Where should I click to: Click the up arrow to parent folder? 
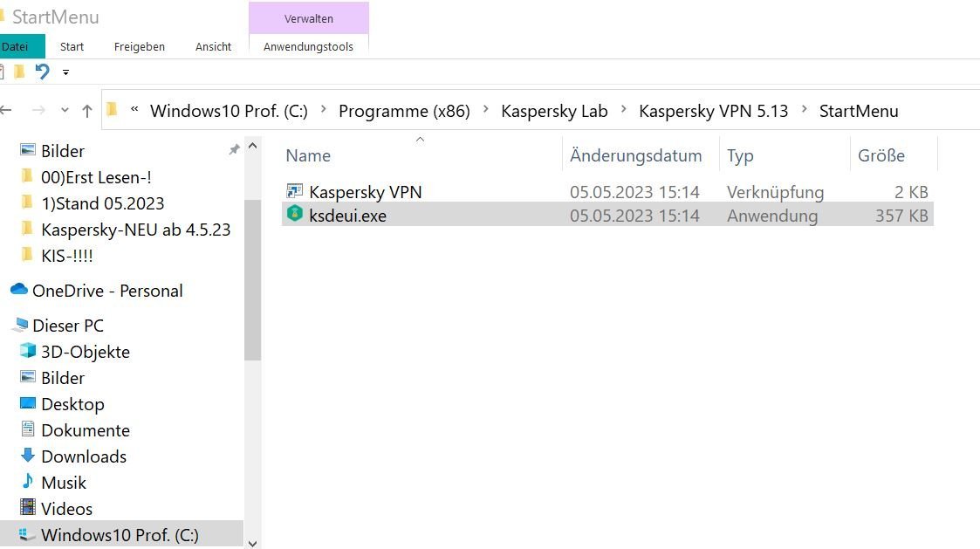86,111
